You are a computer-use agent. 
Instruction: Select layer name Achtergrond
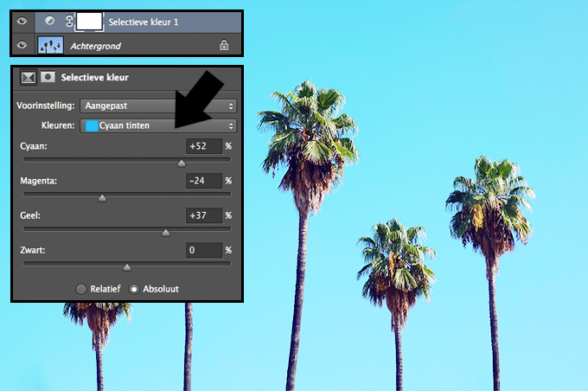[x=96, y=46]
